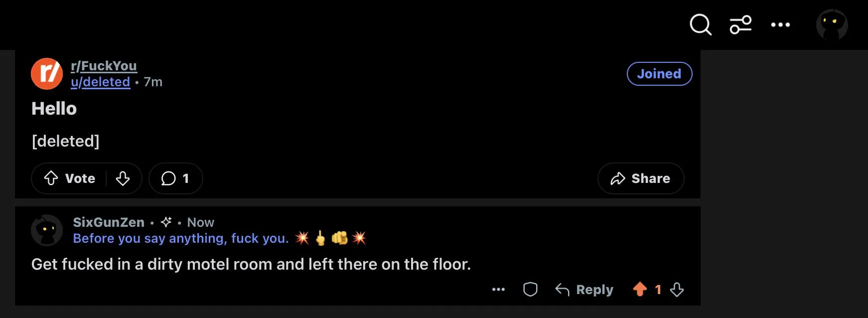Open the SixGunZen username

point(109,222)
